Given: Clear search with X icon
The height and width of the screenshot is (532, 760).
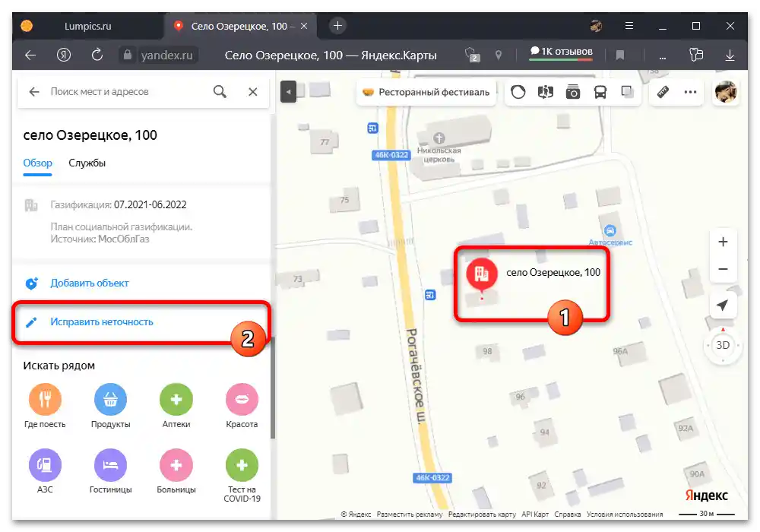Looking at the screenshot, I should pos(253,91).
